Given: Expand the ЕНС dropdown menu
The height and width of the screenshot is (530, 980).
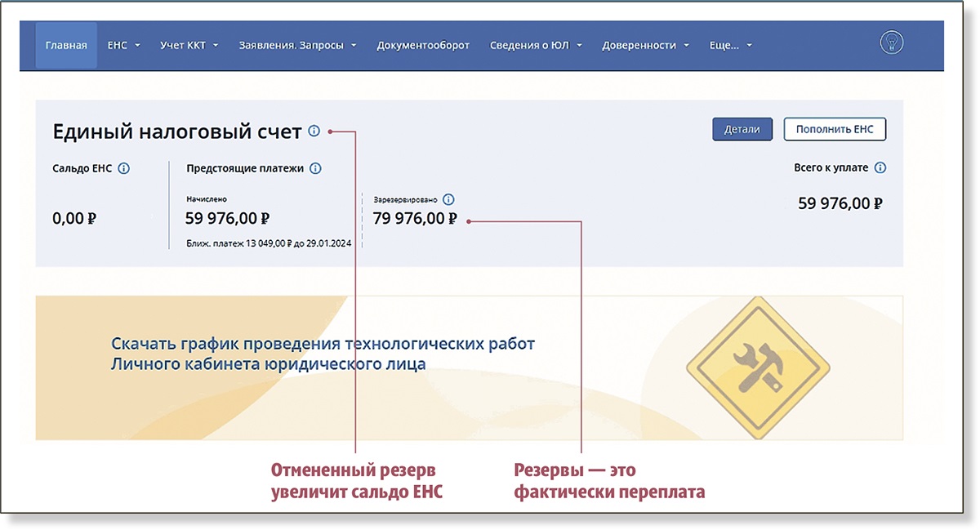Looking at the screenshot, I should point(123,46).
